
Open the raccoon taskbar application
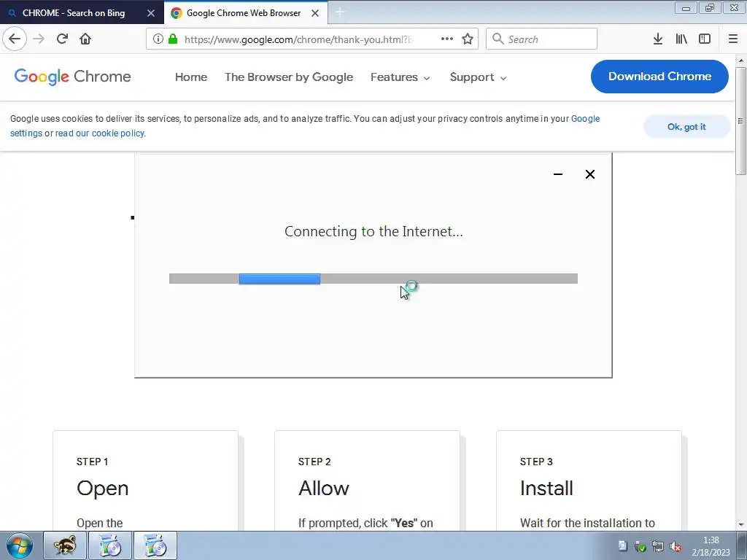pyautogui.click(x=65, y=545)
